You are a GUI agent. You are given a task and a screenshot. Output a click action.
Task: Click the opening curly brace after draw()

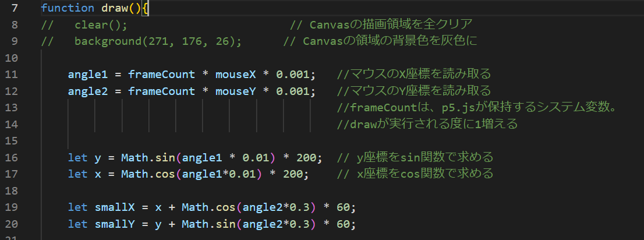[146, 8]
